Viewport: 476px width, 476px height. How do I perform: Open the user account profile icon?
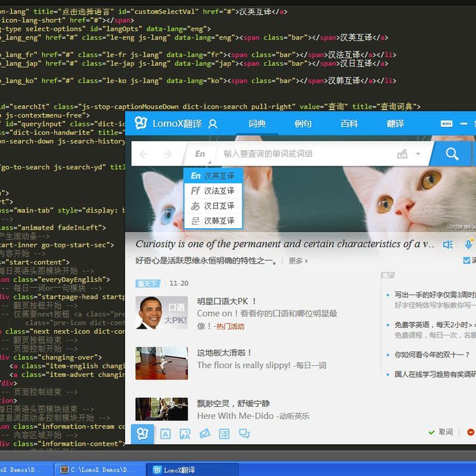click(213, 124)
